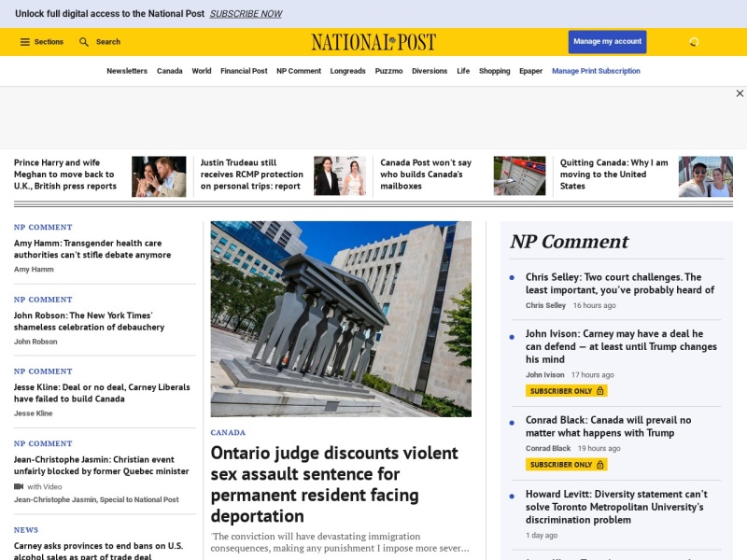This screenshot has height=560, width=747.
Task: Click the loading spinner icon in header
Action: (x=694, y=42)
